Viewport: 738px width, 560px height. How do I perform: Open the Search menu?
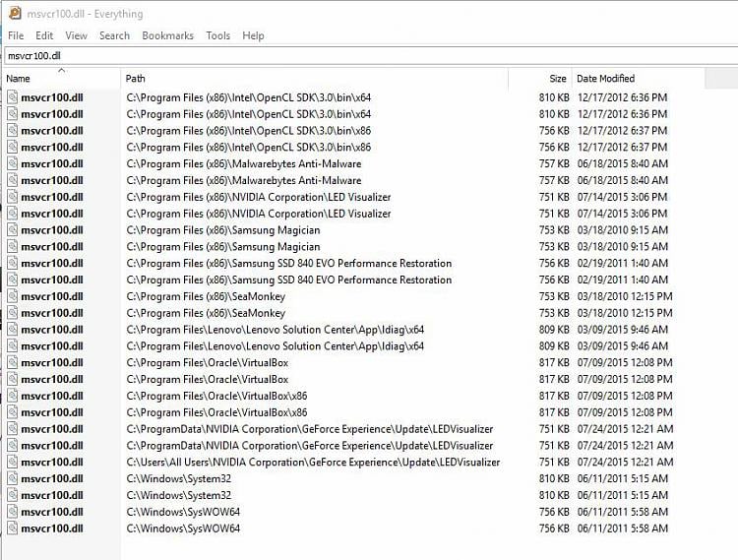[114, 35]
